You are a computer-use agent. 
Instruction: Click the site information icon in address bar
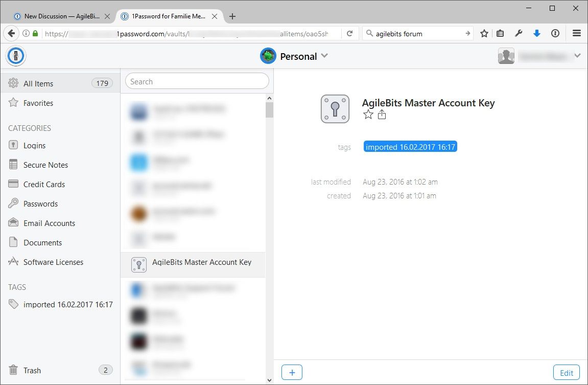click(x=26, y=33)
